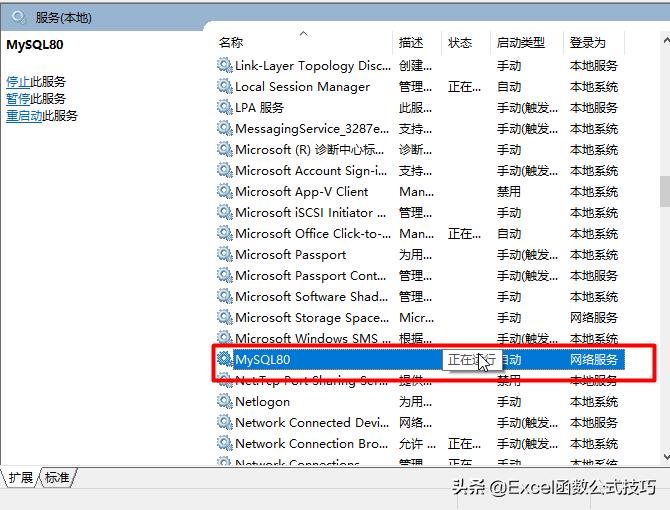Select Network Connected Devi... service name
Viewport: 670px width, 510px height.
(x=312, y=422)
